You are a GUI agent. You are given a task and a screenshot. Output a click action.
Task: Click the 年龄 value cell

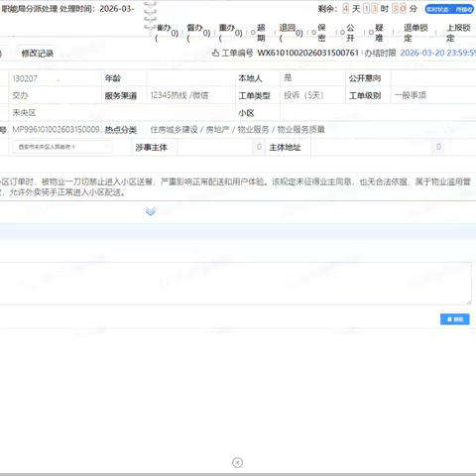(x=190, y=78)
